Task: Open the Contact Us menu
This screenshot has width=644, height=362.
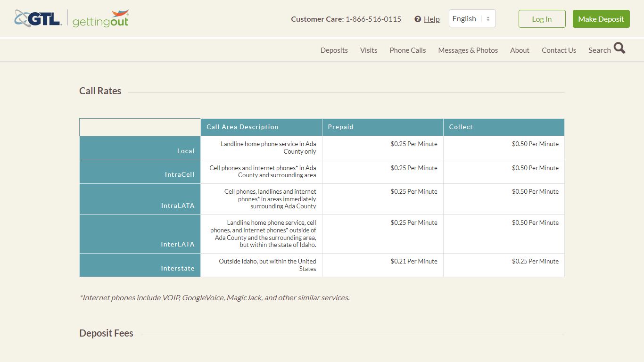Action: point(559,50)
